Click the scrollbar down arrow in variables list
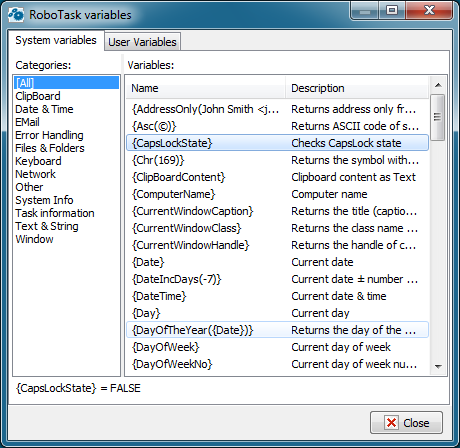 tap(438, 366)
